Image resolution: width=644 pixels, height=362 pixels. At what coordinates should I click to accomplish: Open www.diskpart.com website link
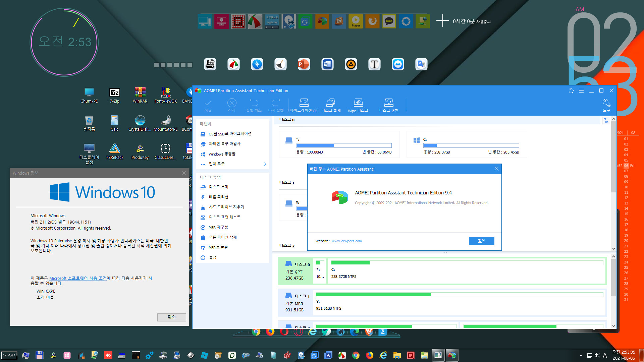[x=347, y=241]
